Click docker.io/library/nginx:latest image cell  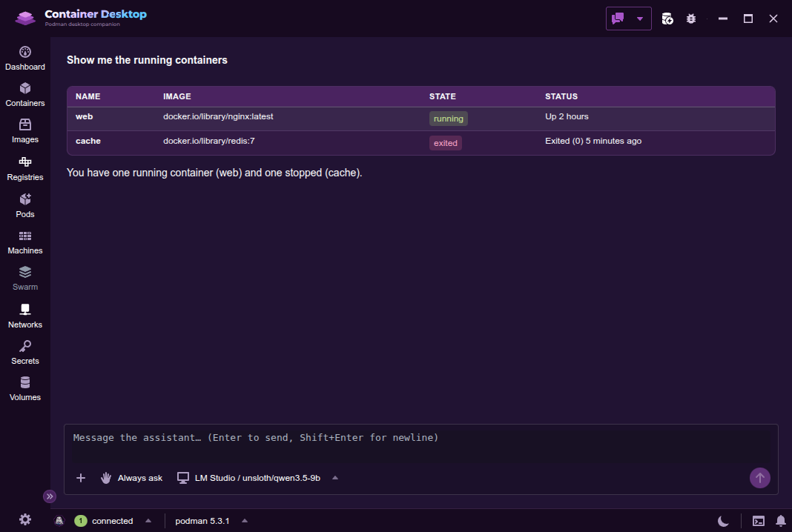point(218,116)
